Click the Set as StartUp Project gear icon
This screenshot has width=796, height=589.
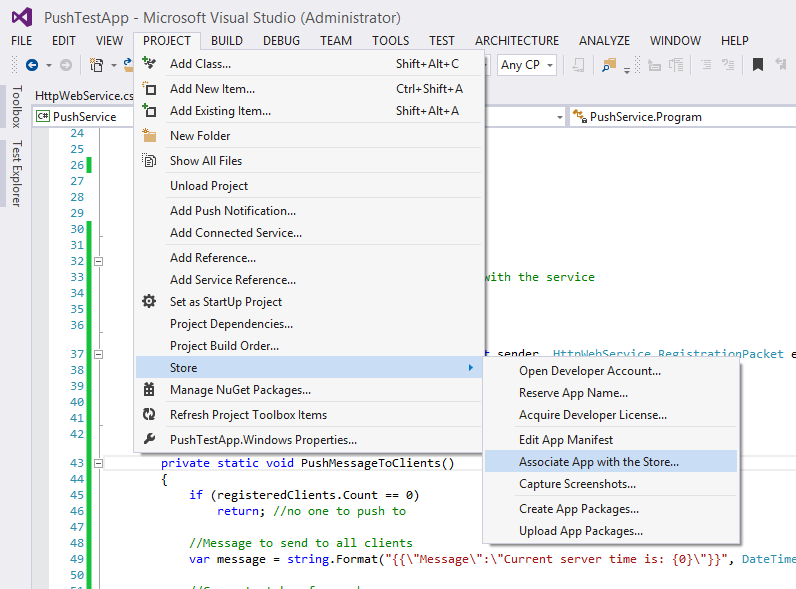click(x=150, y=302)
